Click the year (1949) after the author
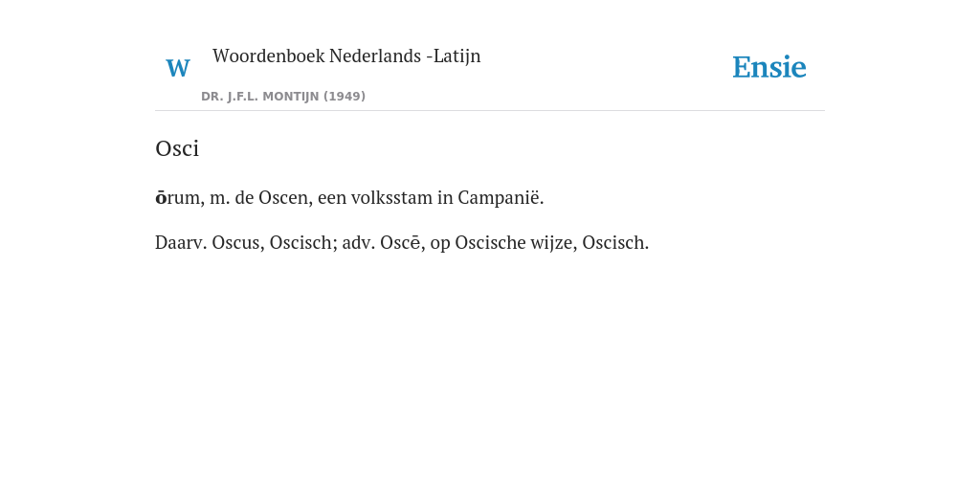This screenshot has width=980, height=490. (x=345, y=97)
